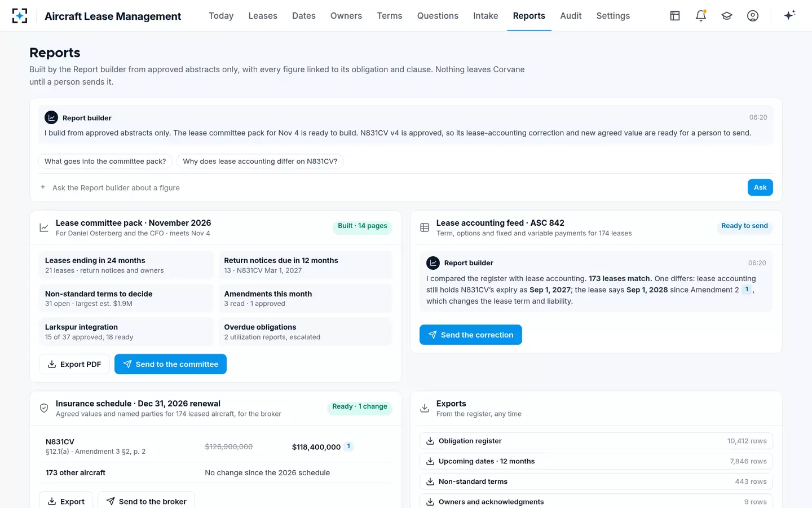Open the notifications bell
Image resolution: width=812 pixels, height=508 pixels.
[701, 16]
